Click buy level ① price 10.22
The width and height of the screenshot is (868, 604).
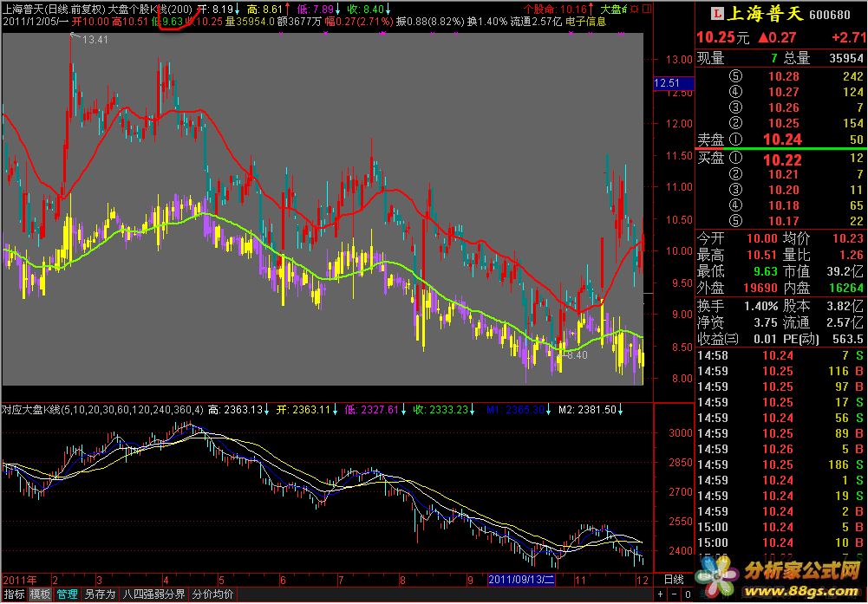[782, 159]
